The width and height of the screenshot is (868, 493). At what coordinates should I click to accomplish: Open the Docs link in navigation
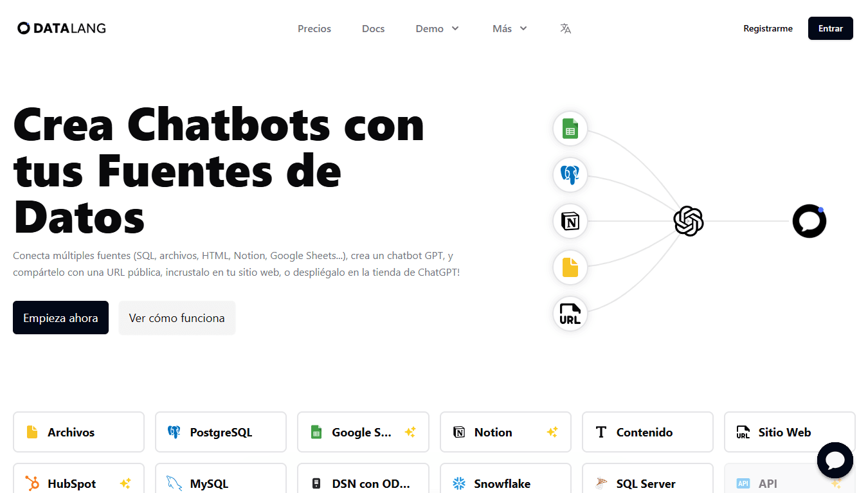[x=373, y=28]
